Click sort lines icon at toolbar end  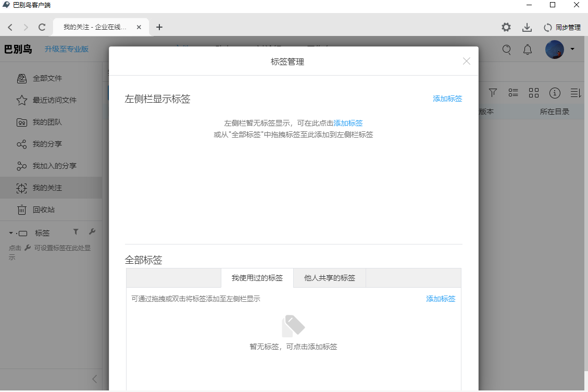576,93
